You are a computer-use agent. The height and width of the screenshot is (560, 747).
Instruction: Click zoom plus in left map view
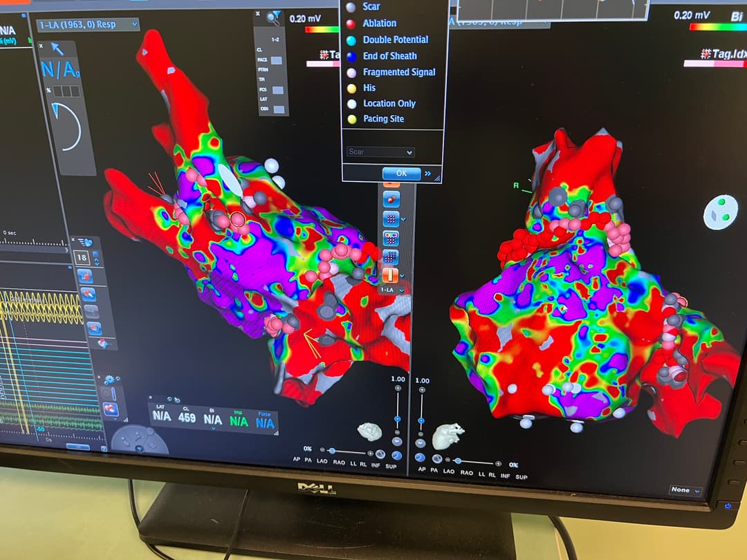[x=398, y=389]
